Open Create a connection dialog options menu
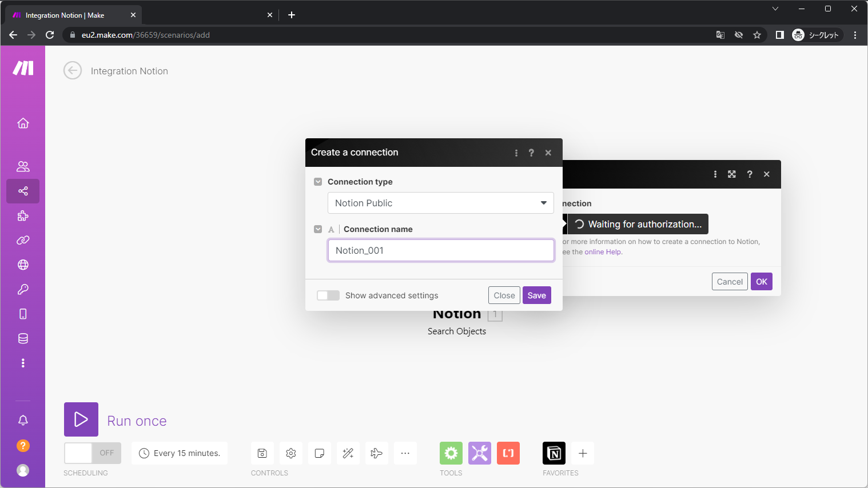Screen dimensions: 868x488 [x=516, y=153]
